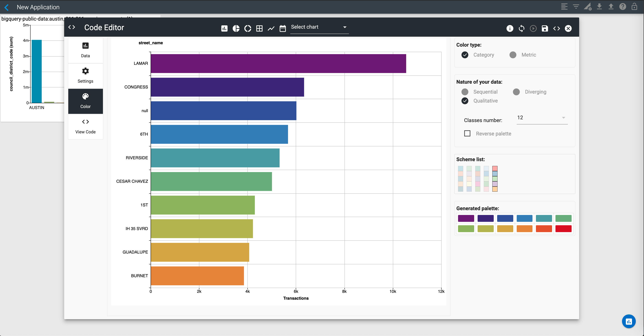644x336 pixels.
Task: Pick the third scheme column in Scheme list
Action: [477, 179]
